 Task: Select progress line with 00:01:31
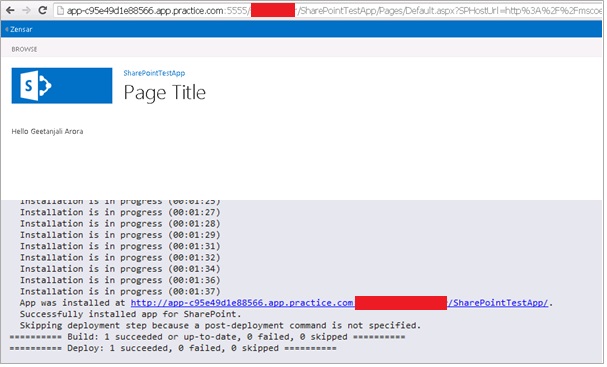[120, 246]
